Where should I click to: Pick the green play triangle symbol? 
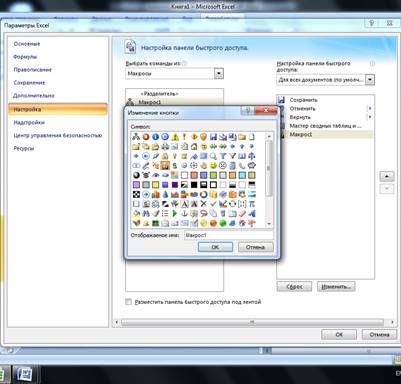pyautogui.click(x=175, y=214)
